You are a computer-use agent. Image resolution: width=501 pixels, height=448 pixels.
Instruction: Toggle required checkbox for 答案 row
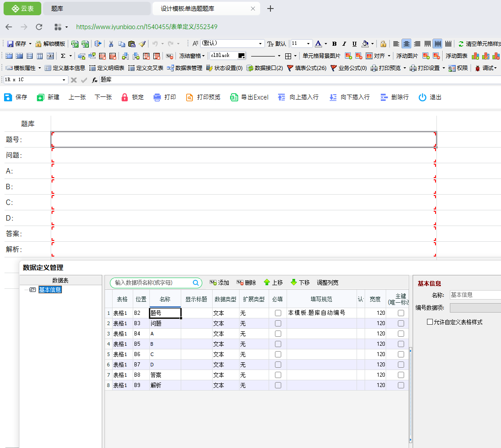(278, 375)
